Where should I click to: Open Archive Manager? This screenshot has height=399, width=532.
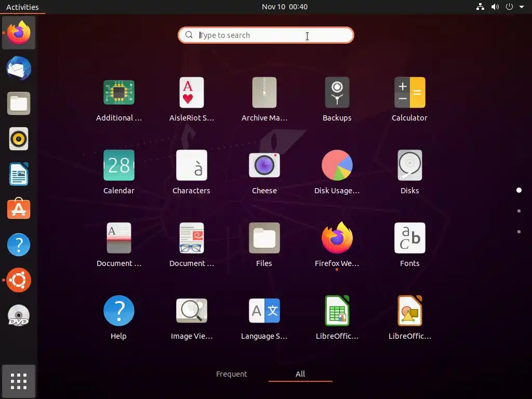coord(264,92)
